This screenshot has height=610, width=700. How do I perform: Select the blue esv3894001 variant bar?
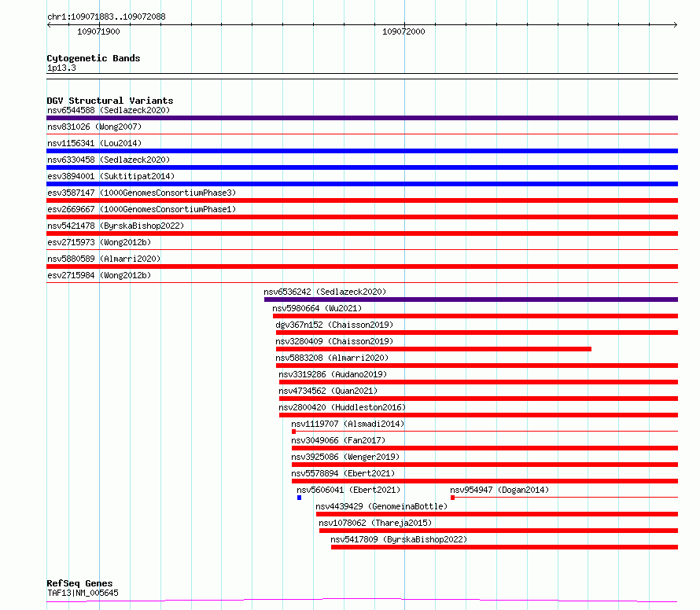[362, 184]
